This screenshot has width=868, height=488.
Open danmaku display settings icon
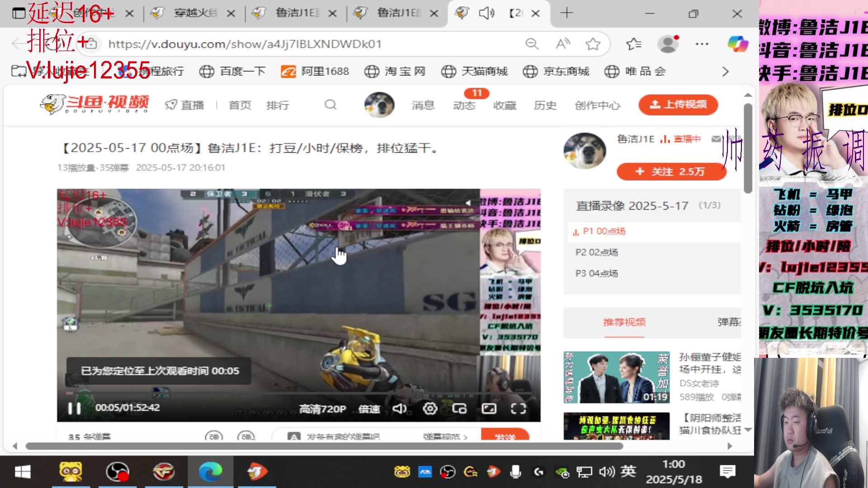tap(246, 436)
